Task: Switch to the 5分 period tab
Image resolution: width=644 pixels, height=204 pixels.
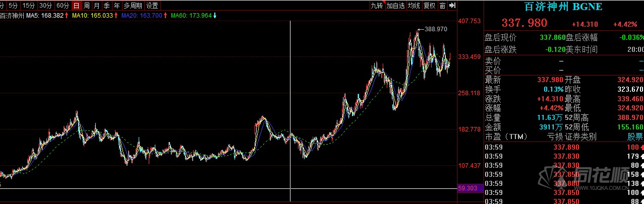Action: tap(13, 6)
